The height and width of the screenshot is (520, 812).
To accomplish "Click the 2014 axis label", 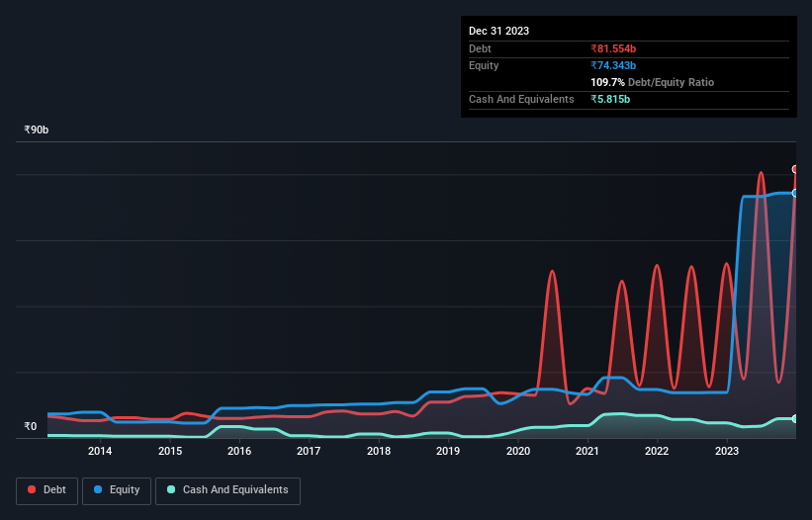I will 100,451.
